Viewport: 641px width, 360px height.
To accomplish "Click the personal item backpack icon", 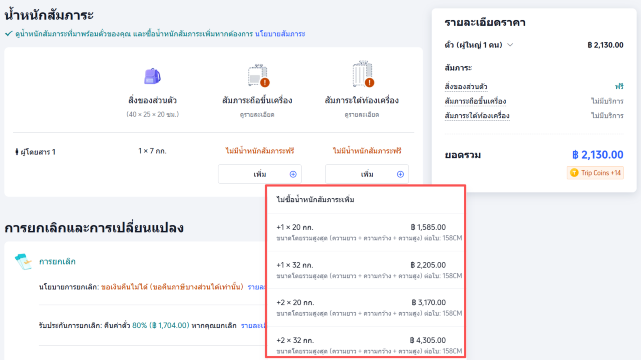I will (152, 76).
